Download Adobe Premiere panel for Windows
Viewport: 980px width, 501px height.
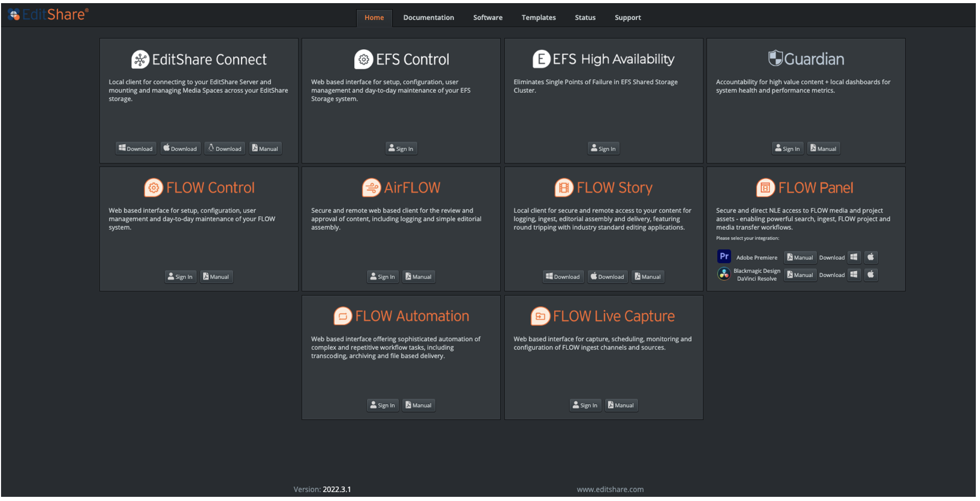(854, 257)
